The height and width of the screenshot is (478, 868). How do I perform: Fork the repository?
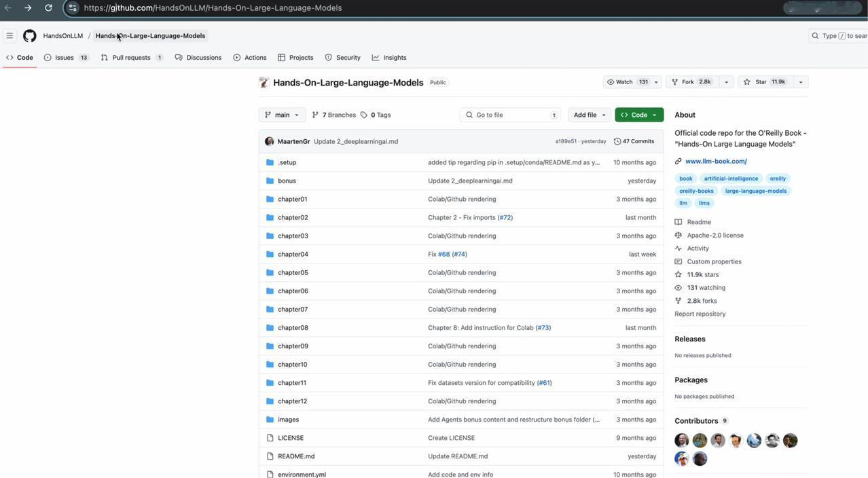(x=691, y=82)
